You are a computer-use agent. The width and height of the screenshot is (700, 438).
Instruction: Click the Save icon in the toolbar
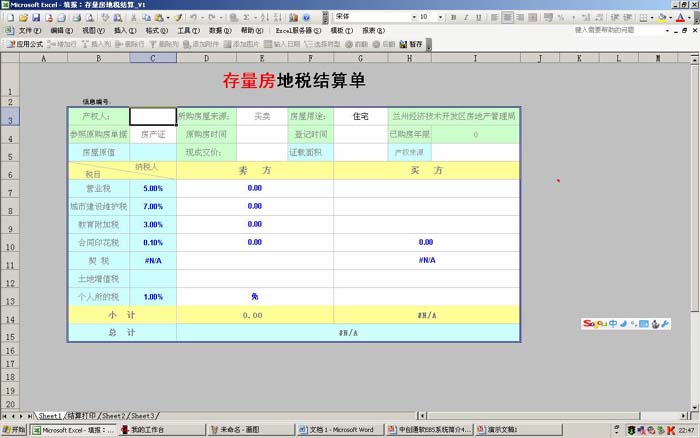click(36, 18)
